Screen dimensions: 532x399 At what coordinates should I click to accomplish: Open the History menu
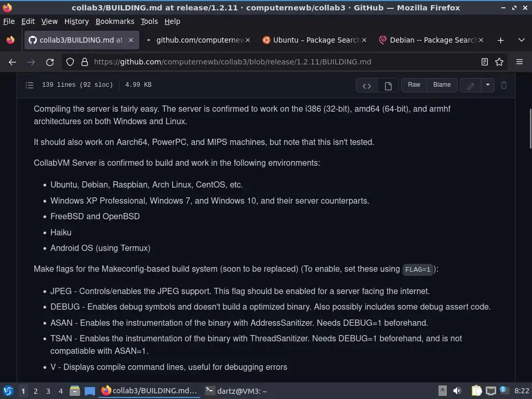tap(76, 21)
